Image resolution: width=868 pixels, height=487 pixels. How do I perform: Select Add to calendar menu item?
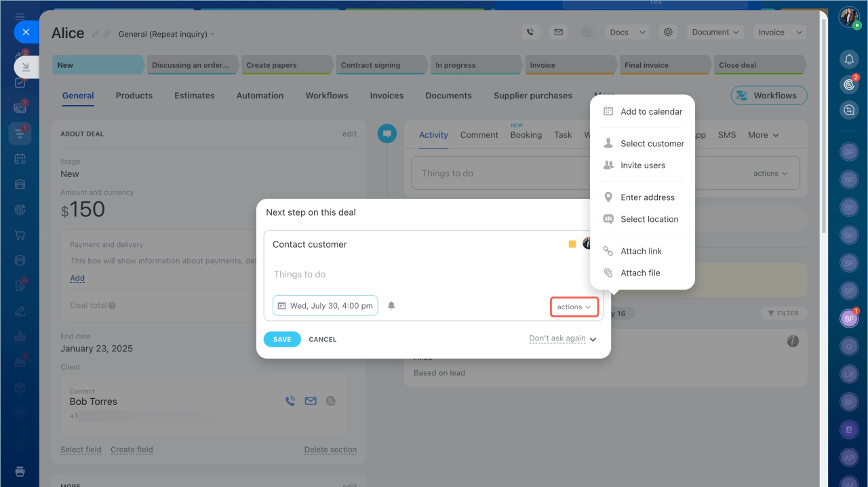[651, 111]
